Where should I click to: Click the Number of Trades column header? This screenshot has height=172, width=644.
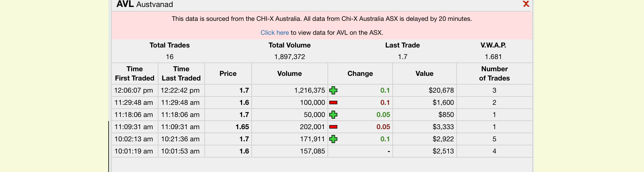(x=494, y=74)
